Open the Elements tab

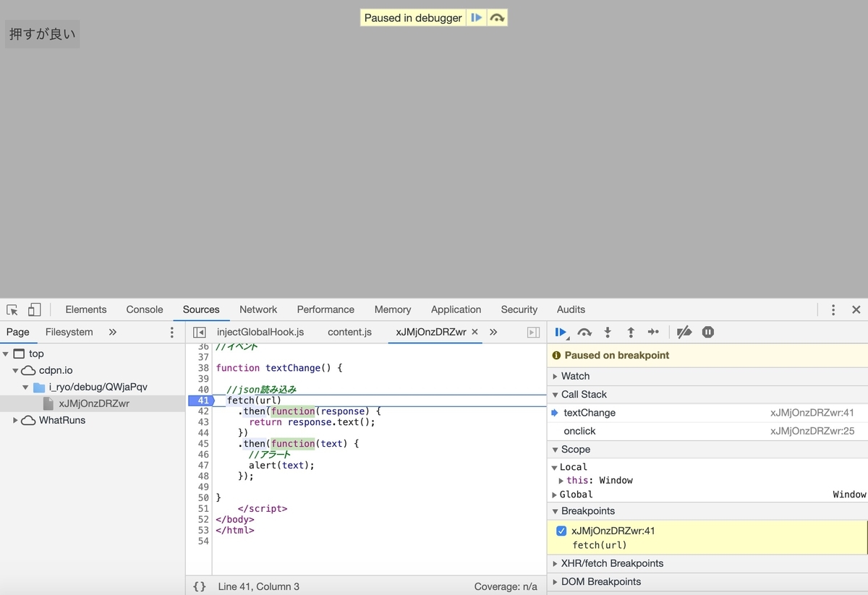point(86,310)
